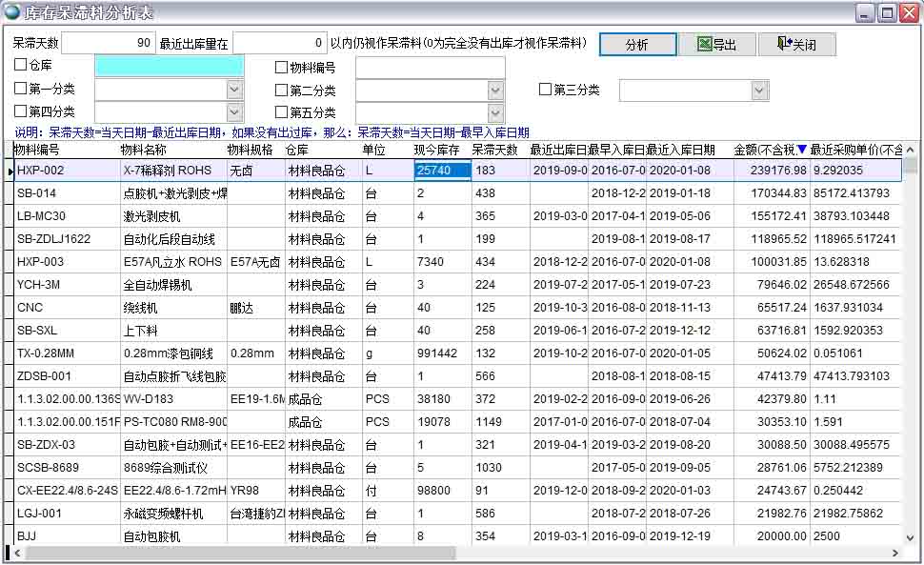Click the app icon in title bar
The height and width of the screenshot is (565, 924).
pyautogui.click(x=11, y=12)
